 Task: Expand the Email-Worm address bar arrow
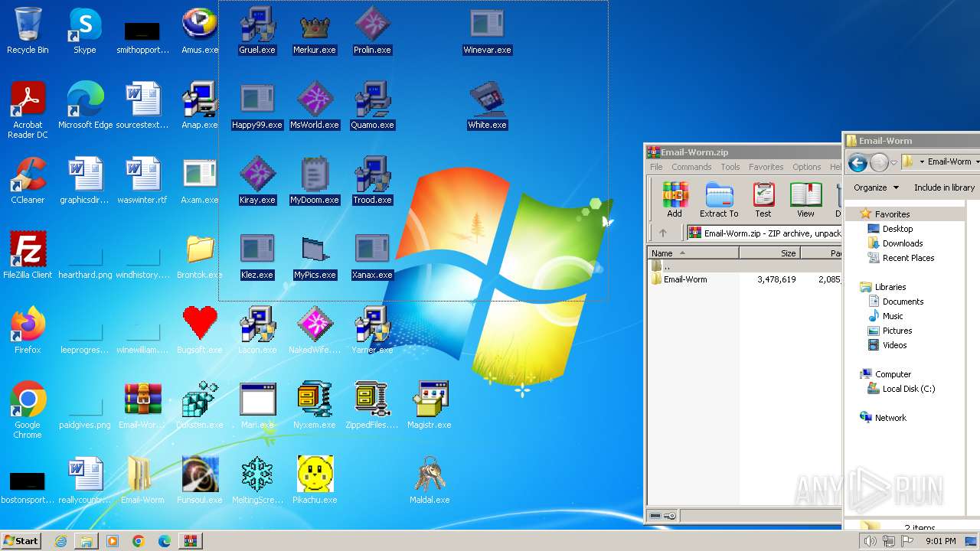tap(977, 162)
